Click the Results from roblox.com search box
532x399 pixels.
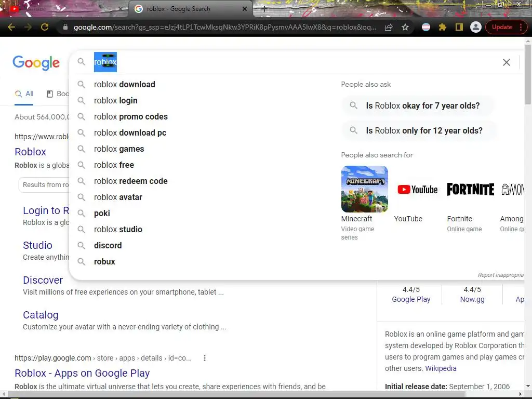coord(44,185)
